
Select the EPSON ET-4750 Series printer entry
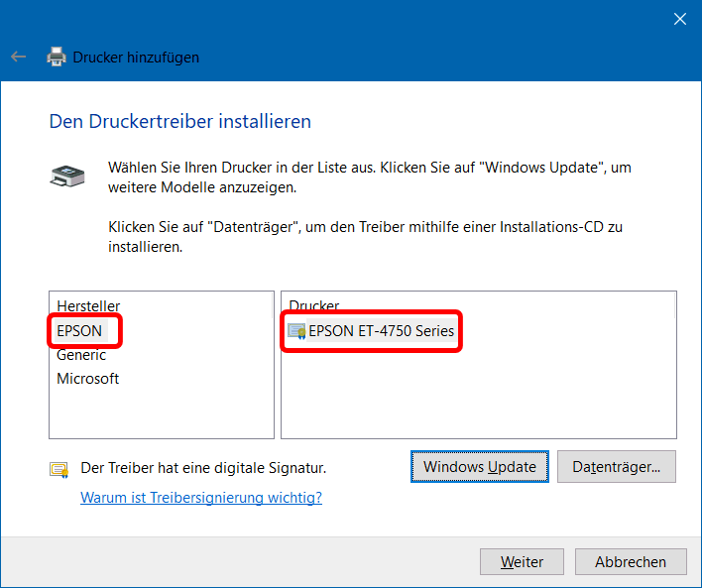(381, 331)
